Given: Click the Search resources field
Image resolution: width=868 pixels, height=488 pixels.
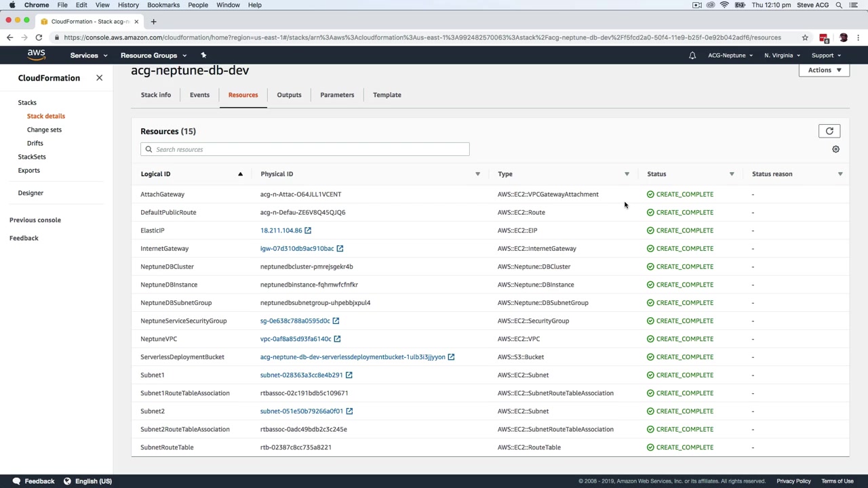Looking at the screenshot, I should coord(305,149).
